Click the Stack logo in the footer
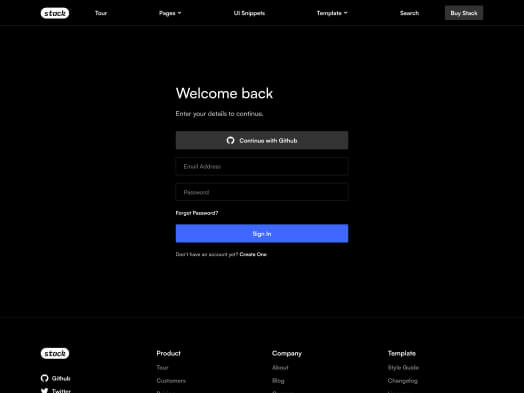524x393 pixels. tap(55, 353)
